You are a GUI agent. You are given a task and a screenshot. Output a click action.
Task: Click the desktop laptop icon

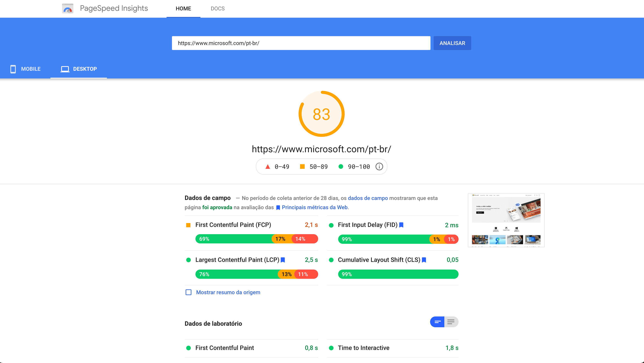pyautogui.click(x=65, y=69)
